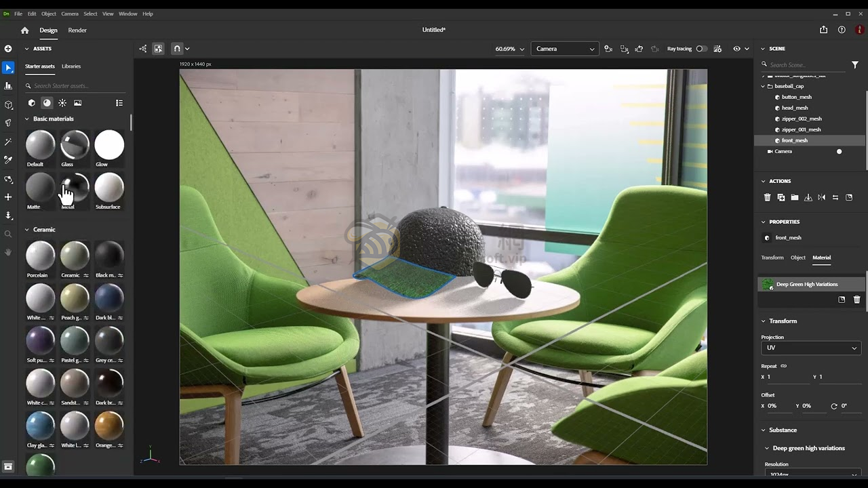Switch to the Transform properties tab
Viewport: 868px width, 488px height.
coord(772,258)
